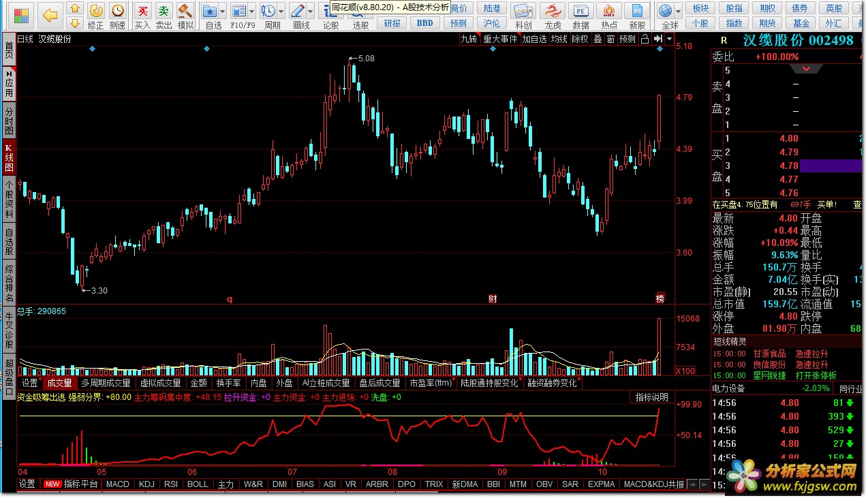Click volume panel 设置 settings tab
The width and height of the screenshot is (868, 498).
pyautogui.click(x=29, y=383)
